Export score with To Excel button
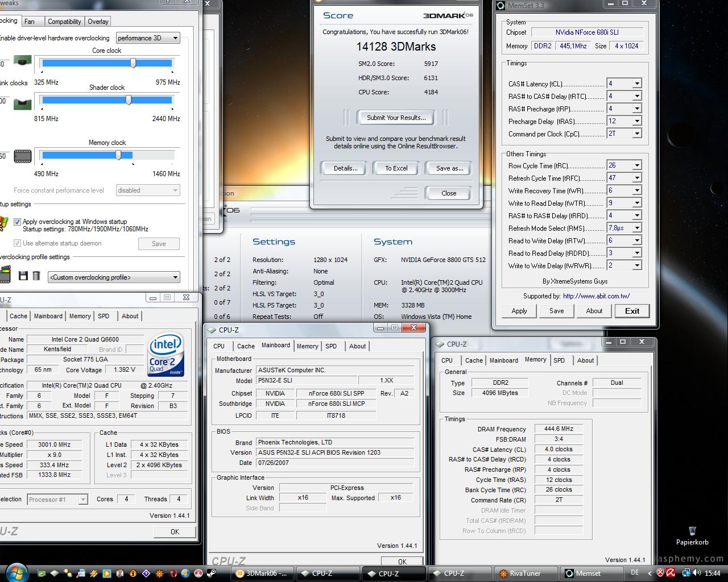 click(x=396, y=168)
